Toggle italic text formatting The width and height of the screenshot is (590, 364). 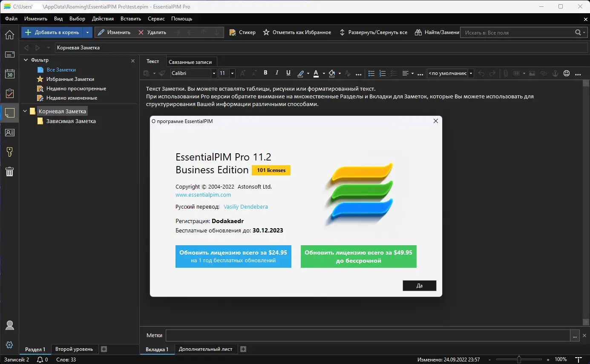coord(277,73)
